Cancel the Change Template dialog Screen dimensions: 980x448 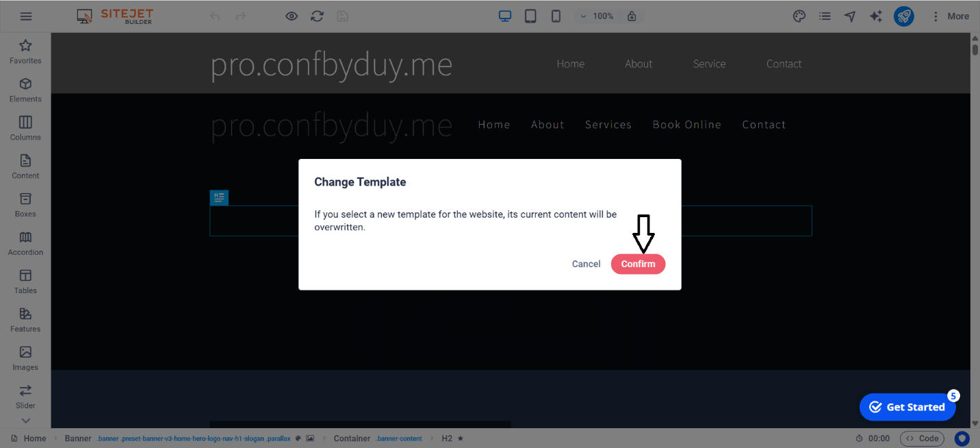tap(586, 264)
